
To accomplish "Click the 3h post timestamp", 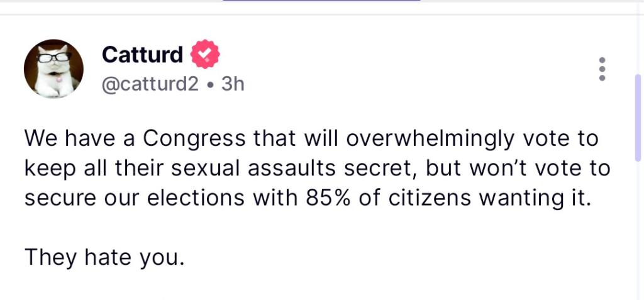I will (233, 84).
